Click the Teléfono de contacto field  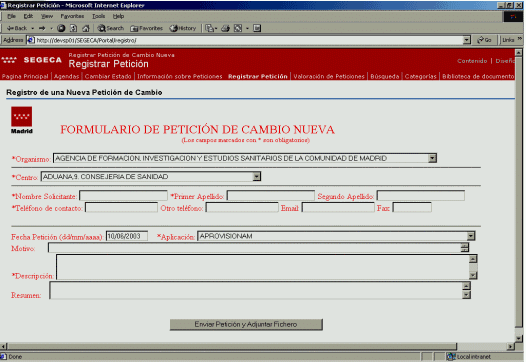coord(121,208)
